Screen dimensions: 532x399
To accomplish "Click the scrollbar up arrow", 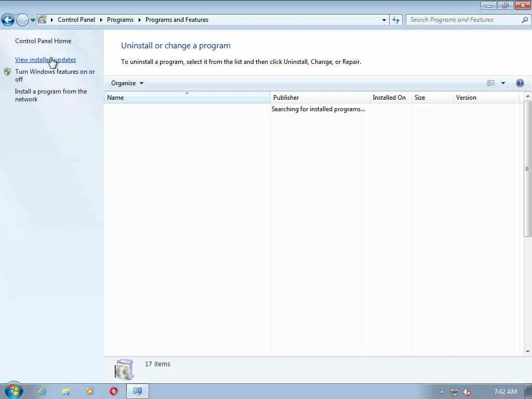I will tap(528, 97).
